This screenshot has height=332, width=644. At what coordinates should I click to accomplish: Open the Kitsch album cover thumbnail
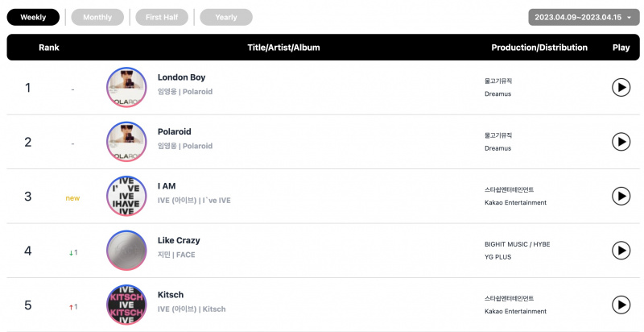[x=126, y=305]
